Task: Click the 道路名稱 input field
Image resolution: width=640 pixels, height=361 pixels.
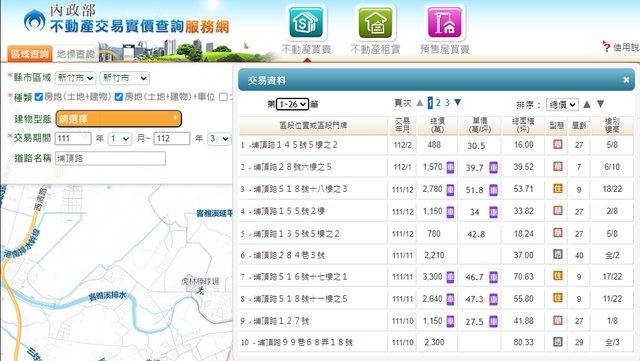Action: tap(110, 158)
